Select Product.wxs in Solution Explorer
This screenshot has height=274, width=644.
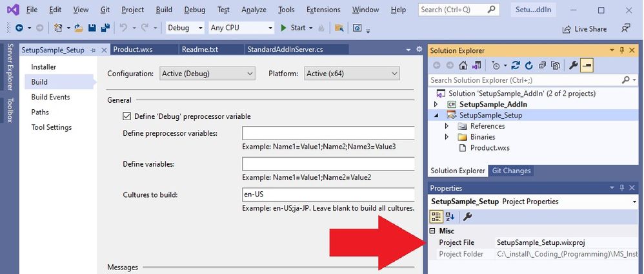click(x=490, y=148)
